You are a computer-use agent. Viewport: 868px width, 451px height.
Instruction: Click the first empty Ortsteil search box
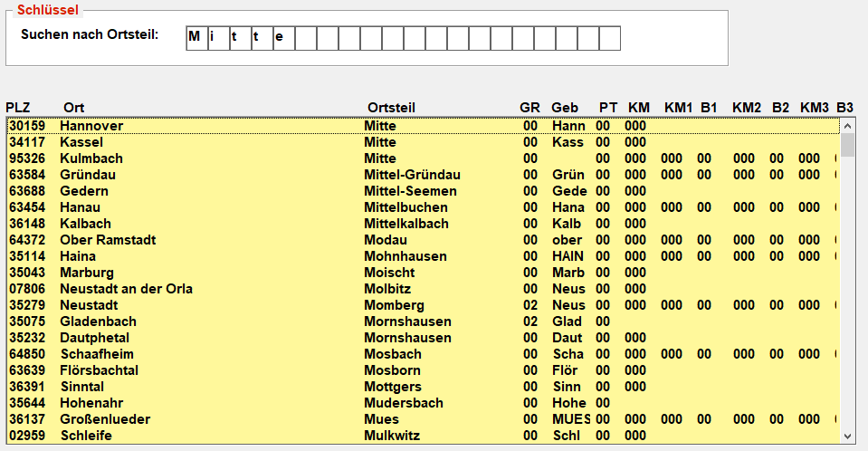click(x=306, y=38)
